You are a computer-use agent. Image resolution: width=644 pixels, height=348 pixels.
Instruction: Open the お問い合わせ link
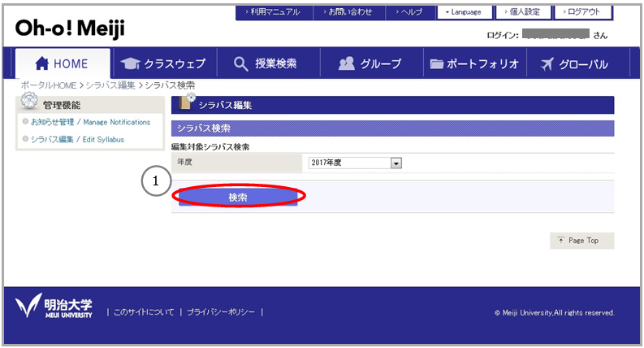[349, 12]
